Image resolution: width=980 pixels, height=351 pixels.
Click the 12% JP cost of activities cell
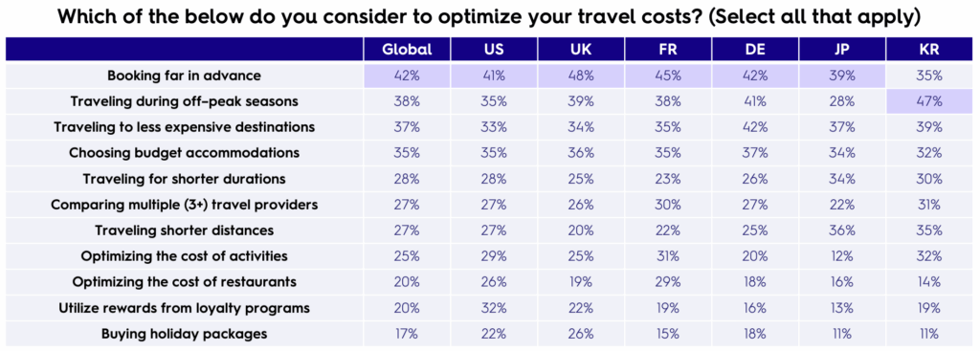coord(842,256)
